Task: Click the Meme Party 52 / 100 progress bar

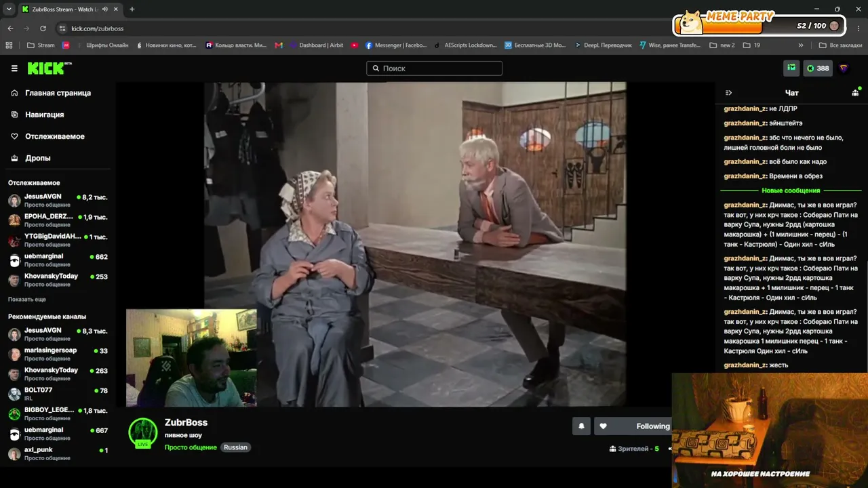Action: [x=759, y=26]
